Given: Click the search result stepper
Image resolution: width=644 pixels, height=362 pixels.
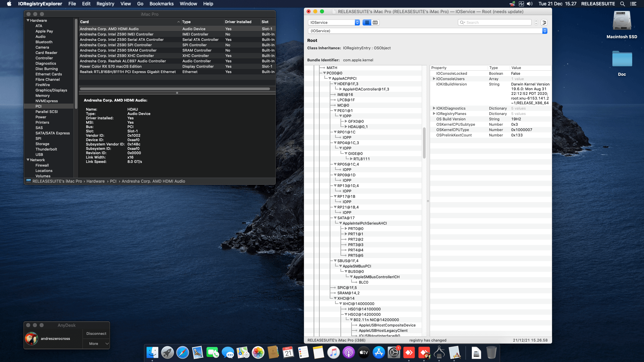Looking at the screenshot, I should (536, 22).
